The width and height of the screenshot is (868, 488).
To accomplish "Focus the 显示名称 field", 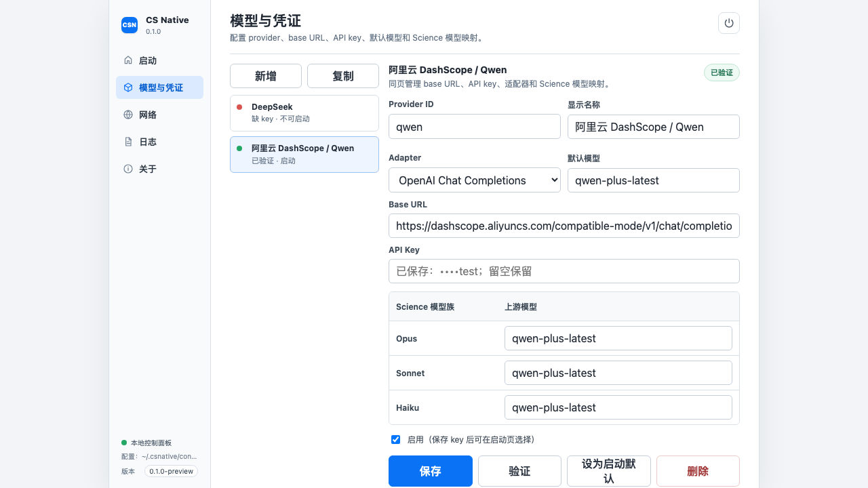I will point(654,127).
